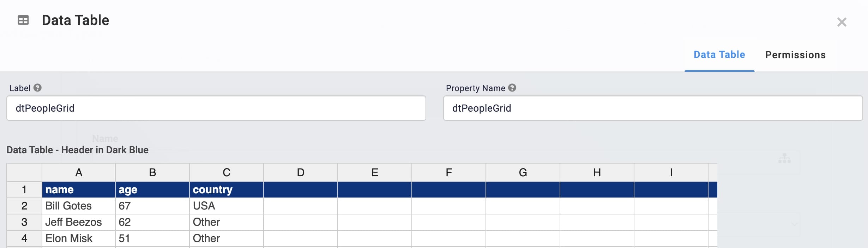This screenshot has width=868, height=248.
Task: Select row 3 header
Action: 24,222
